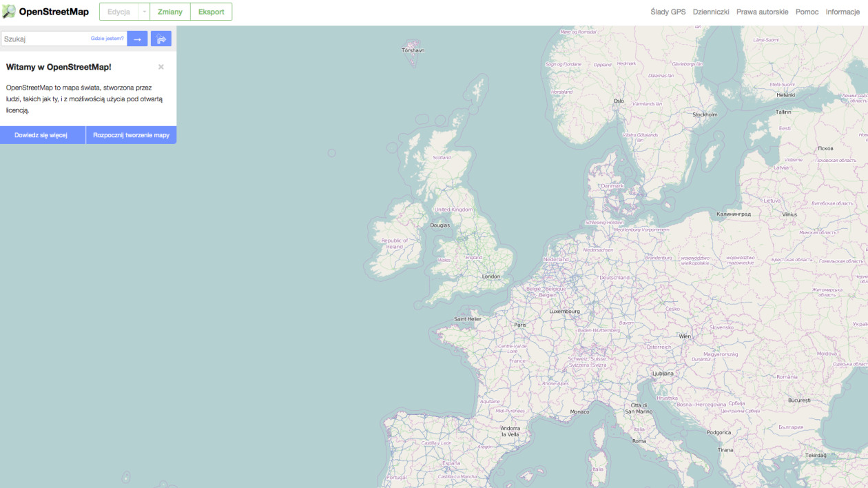This screenshot has width=868, height=488.
Task: Click the Helsinki label on the map
Action: [785, 95]
